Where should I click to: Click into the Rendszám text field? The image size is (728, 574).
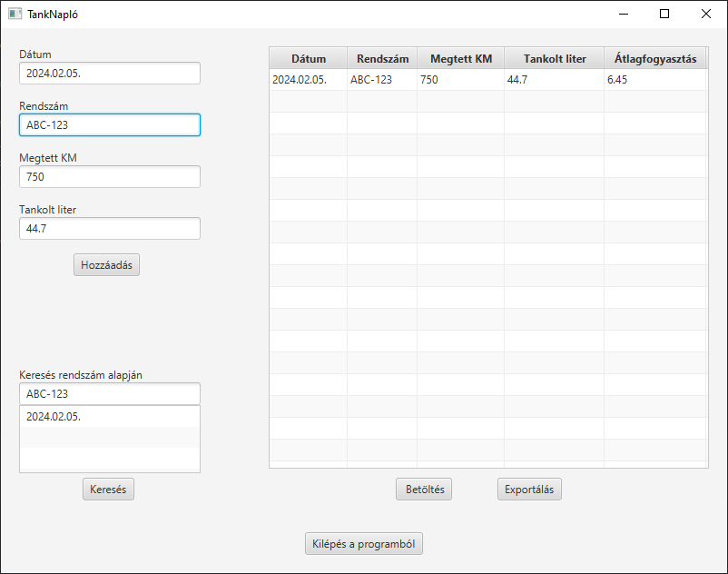[x=109, y=125]
